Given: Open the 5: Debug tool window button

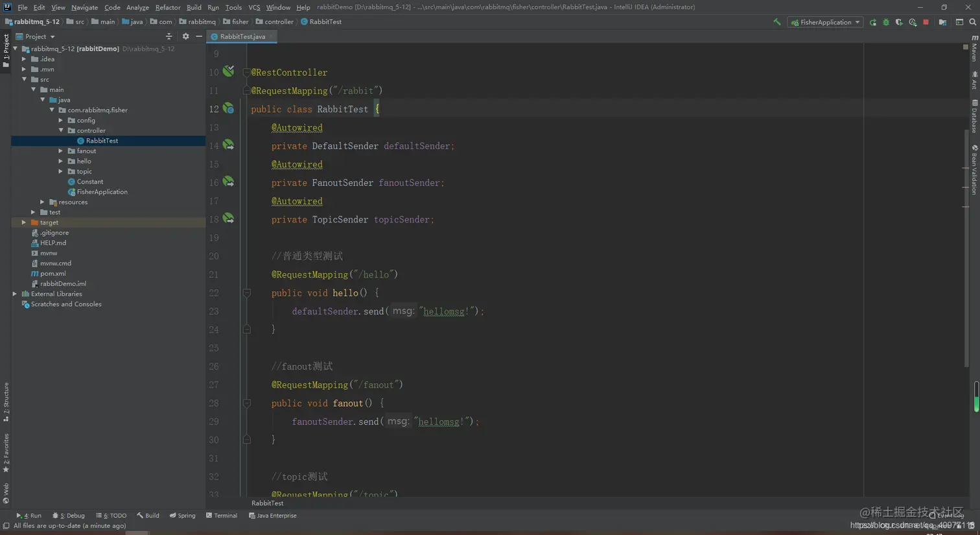Looking at the screenshot, I should pyautogui.click(x=69, y=516).
